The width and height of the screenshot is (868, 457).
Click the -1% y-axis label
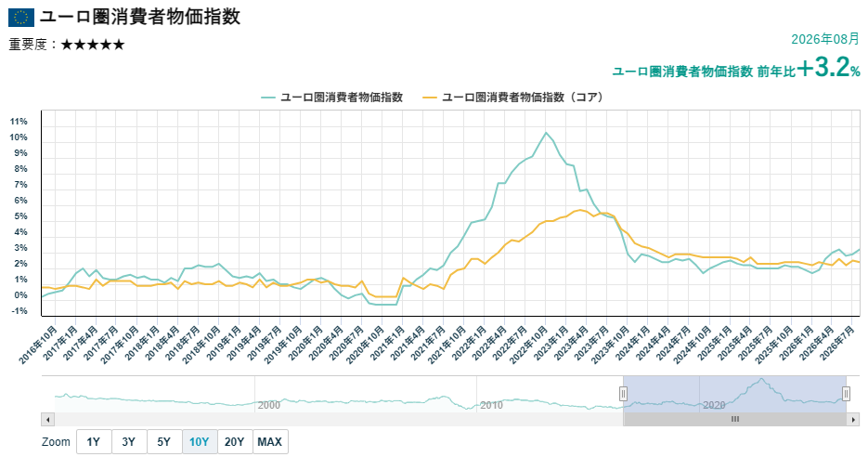tap(19, 311)
